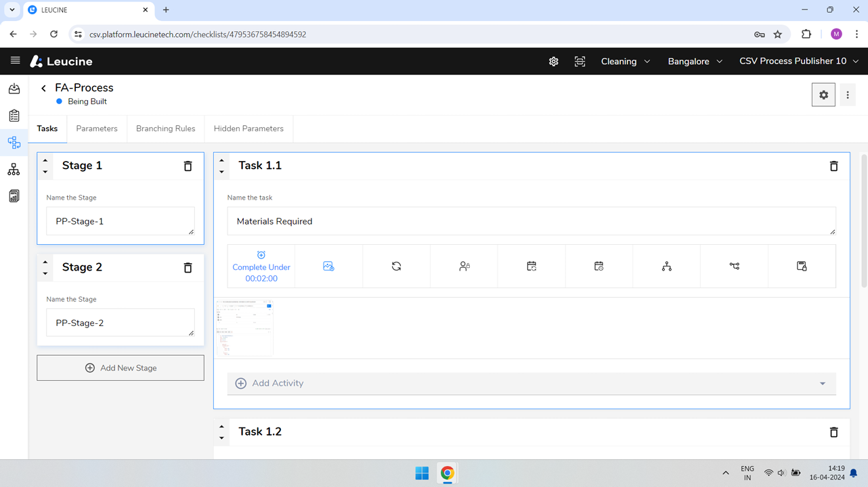Image resolution: width=868 pixels, height=487 pixels.
Task: Click the calendar with refresh arrows icon
Action: (531, 266)
